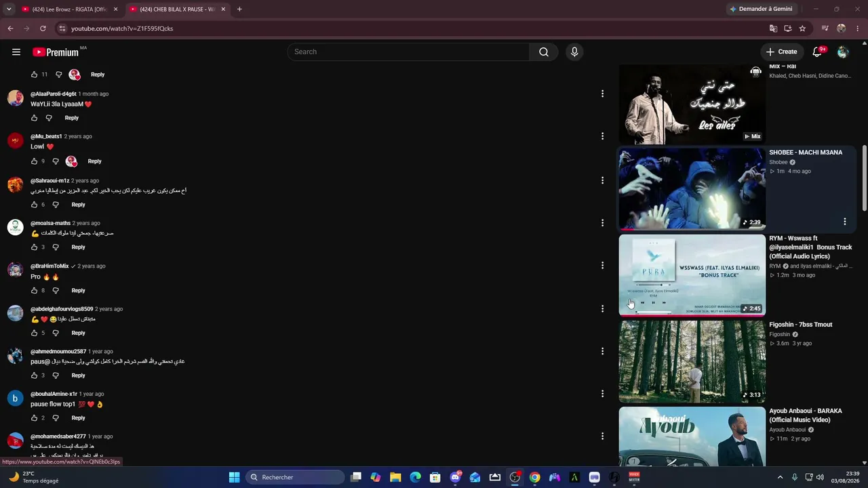Open action menu for @mohamedsaber4277 comment
Image resolution: width=868 pixels, height=488 pixels.
pos(602,436)
